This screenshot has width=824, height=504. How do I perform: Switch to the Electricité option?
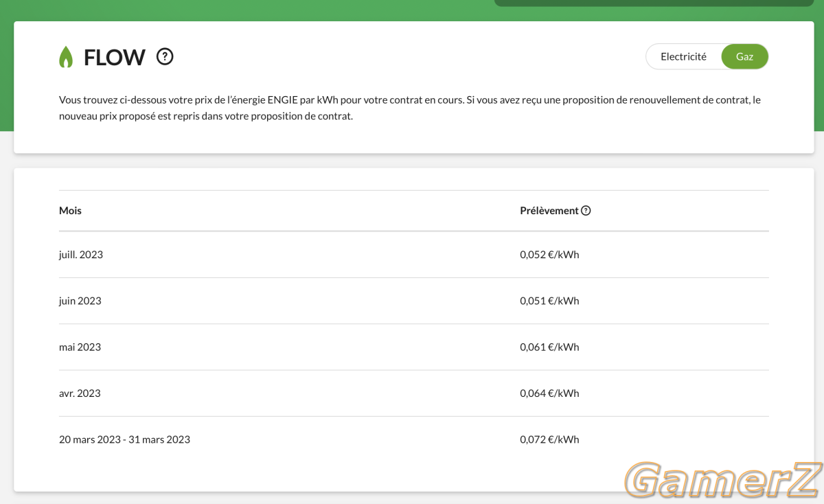683,57
